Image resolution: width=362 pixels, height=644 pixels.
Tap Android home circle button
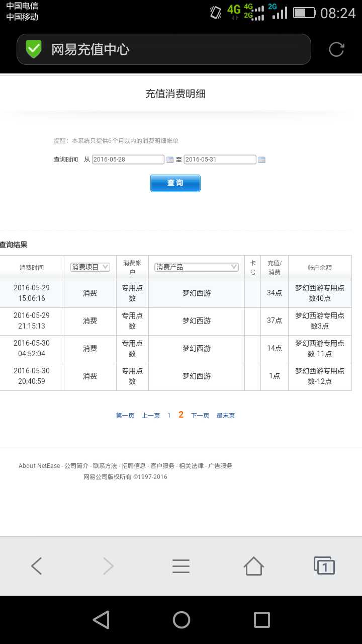181,620
